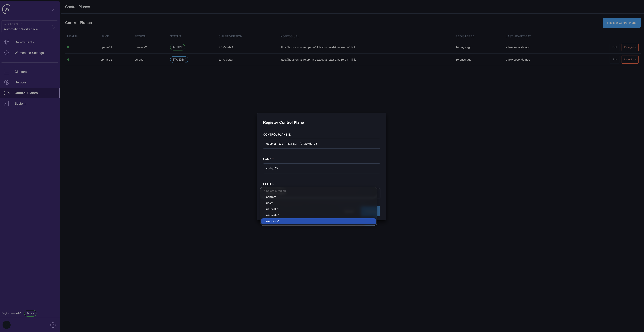Click the LAST HEARTBEAT column header
The width and height of the screenshot is (644, 332).
[x=518, y=36]
